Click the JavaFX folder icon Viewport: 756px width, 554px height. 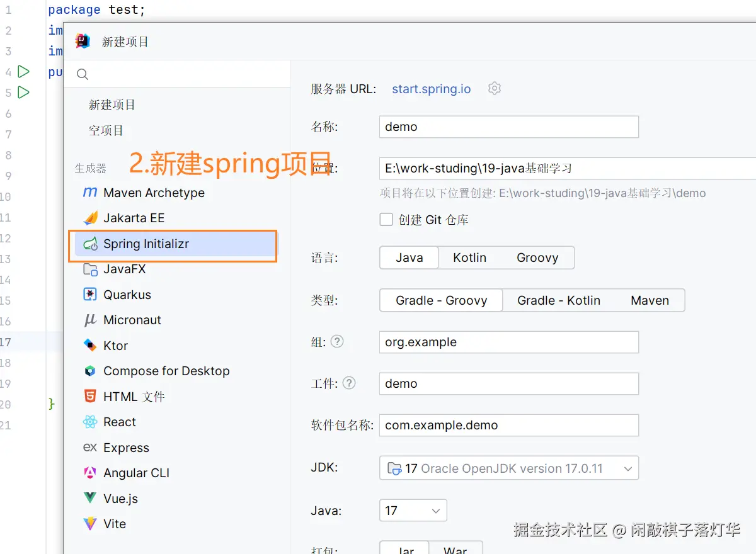[x=91, y=269]
